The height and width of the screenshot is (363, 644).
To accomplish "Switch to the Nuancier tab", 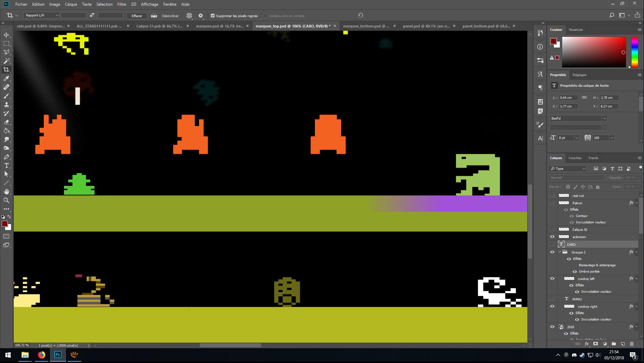I will tap(576, 29).
